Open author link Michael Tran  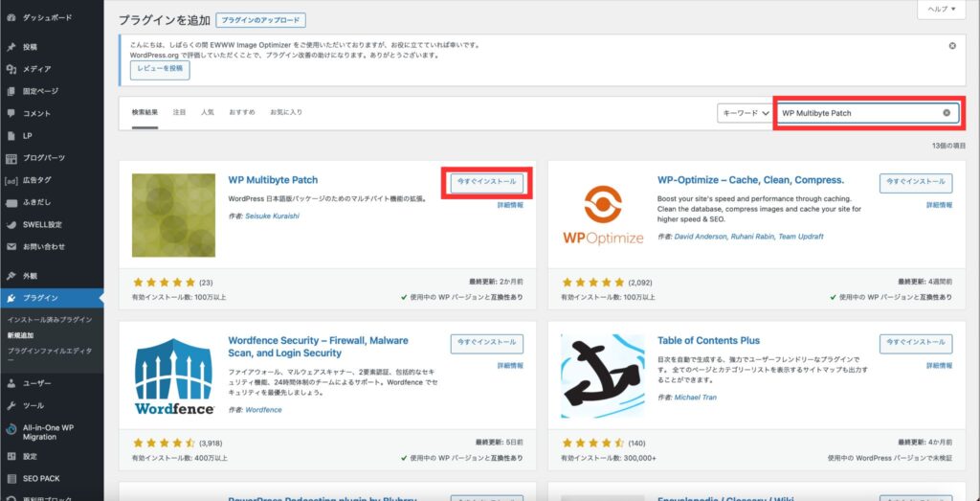point(696,398)
